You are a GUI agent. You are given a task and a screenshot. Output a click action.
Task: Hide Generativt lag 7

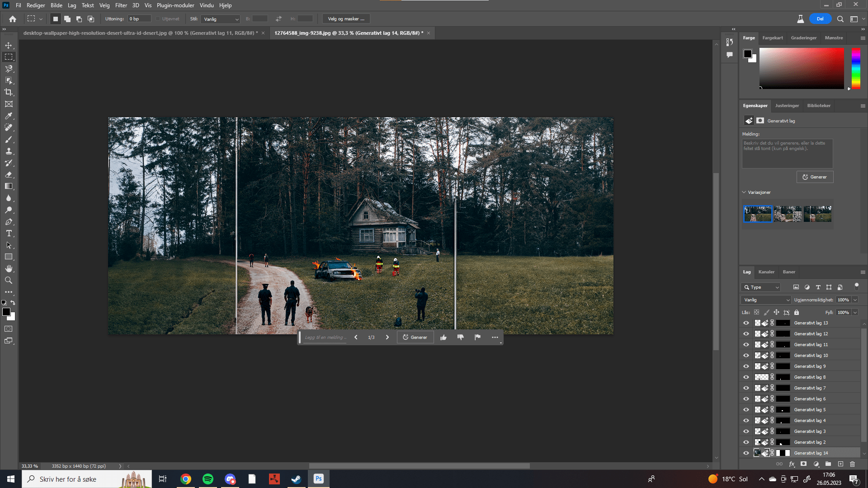click(x=746, y=388)
